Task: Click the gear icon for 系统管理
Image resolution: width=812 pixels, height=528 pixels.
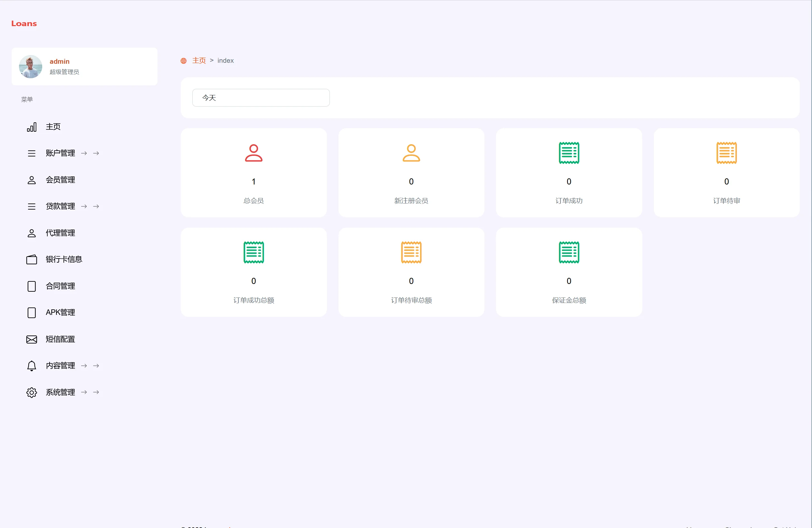Action: click(x=31, y=392)
